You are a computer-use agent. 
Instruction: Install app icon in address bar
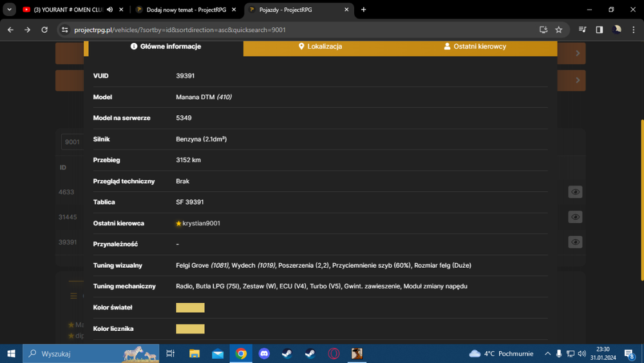(544, 30)
